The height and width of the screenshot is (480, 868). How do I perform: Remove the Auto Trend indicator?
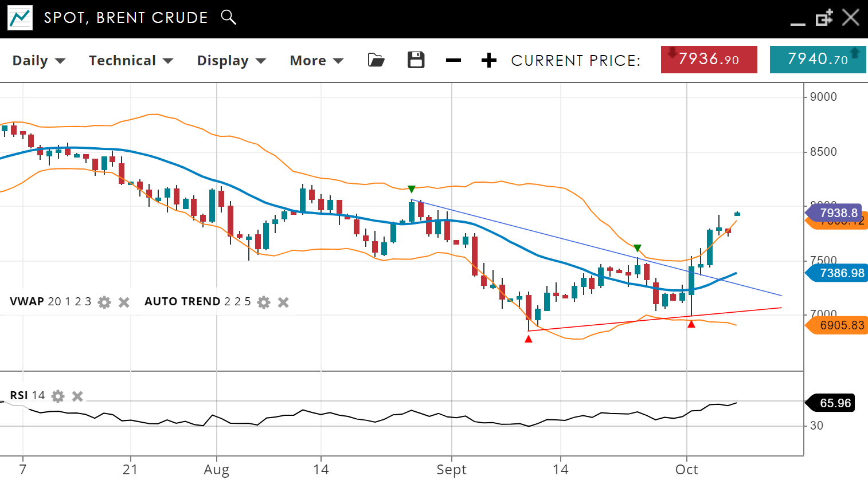pos(283,302)
